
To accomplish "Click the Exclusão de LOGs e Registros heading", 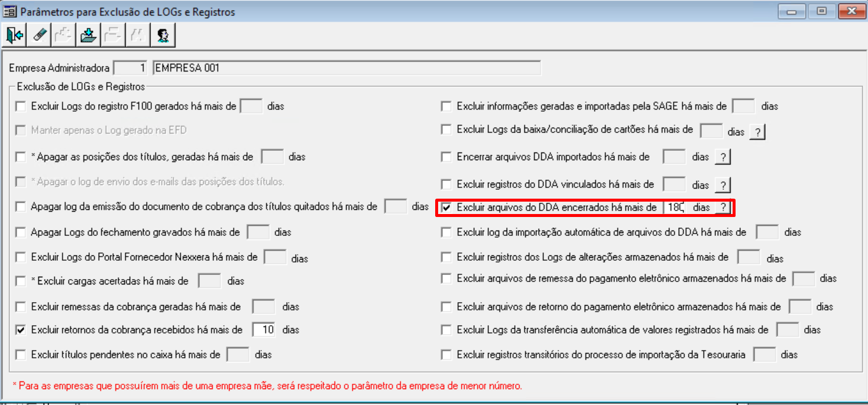I will click(81, 87).
